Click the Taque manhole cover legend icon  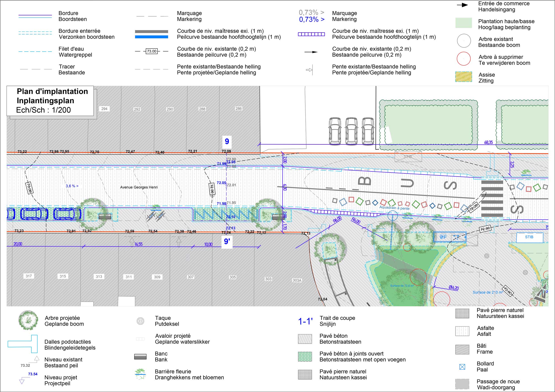[x=140, y=321]
